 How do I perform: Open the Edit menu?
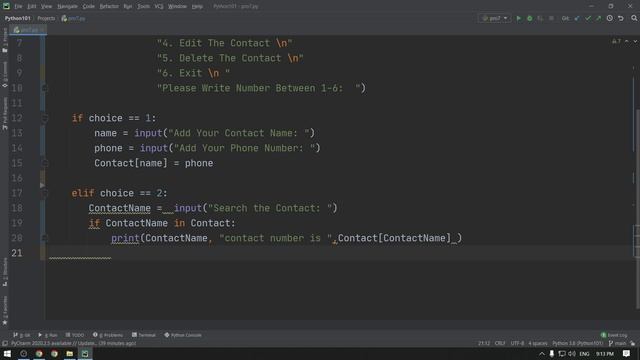[31, 7]
